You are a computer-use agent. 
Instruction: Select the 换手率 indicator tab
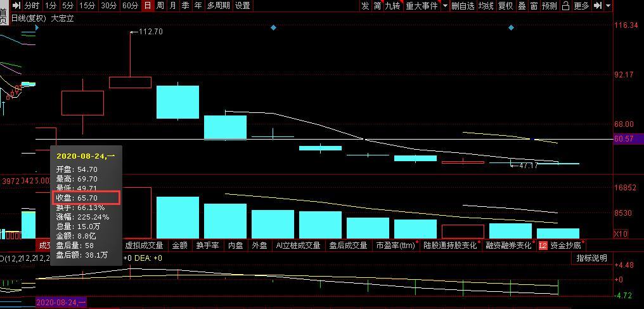click(207, 246)
